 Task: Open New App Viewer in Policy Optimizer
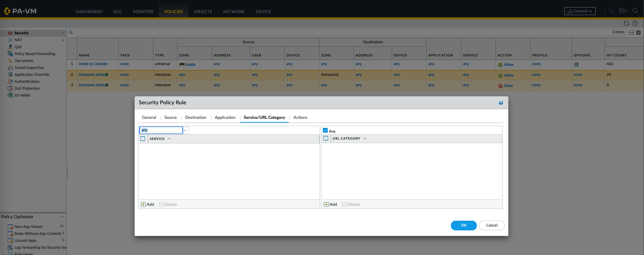click(x=28, y=227)
